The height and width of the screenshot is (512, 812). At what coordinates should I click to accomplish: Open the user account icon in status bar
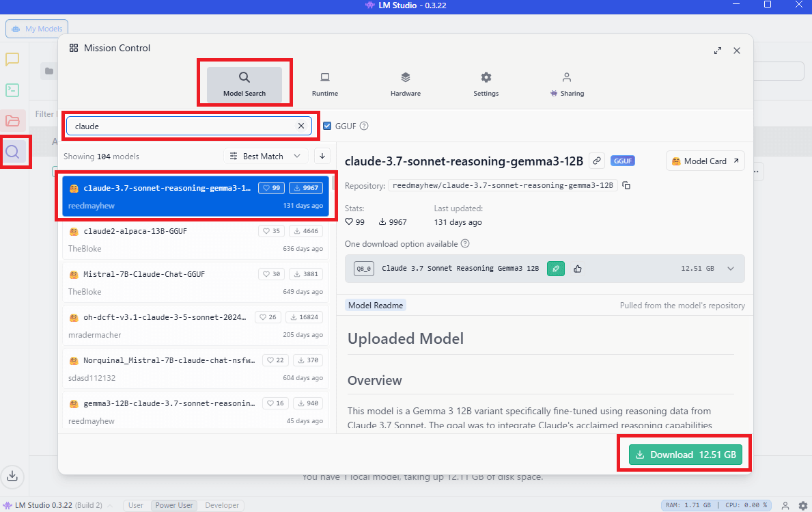point(785,505)
